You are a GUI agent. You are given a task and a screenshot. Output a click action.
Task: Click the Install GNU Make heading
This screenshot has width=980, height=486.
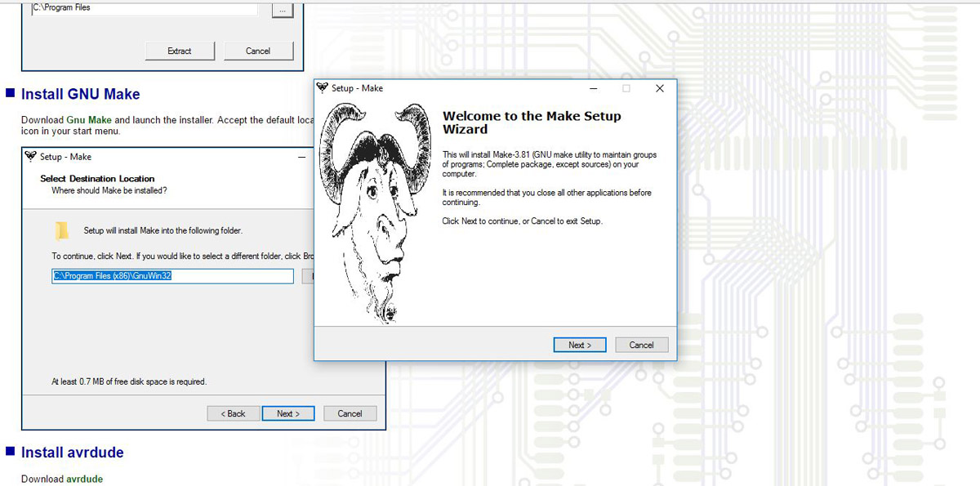[80, 94]
